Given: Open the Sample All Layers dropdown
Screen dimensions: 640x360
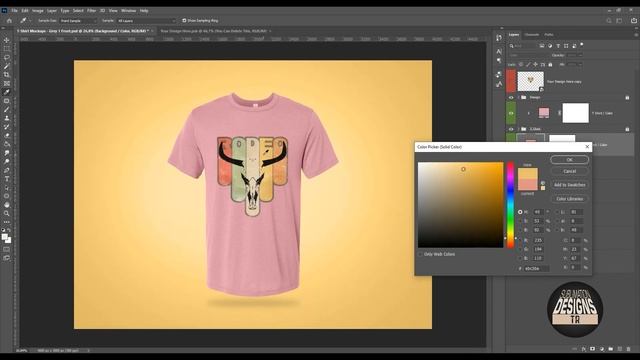Looking at the screenshot, I should coord(146,20).
